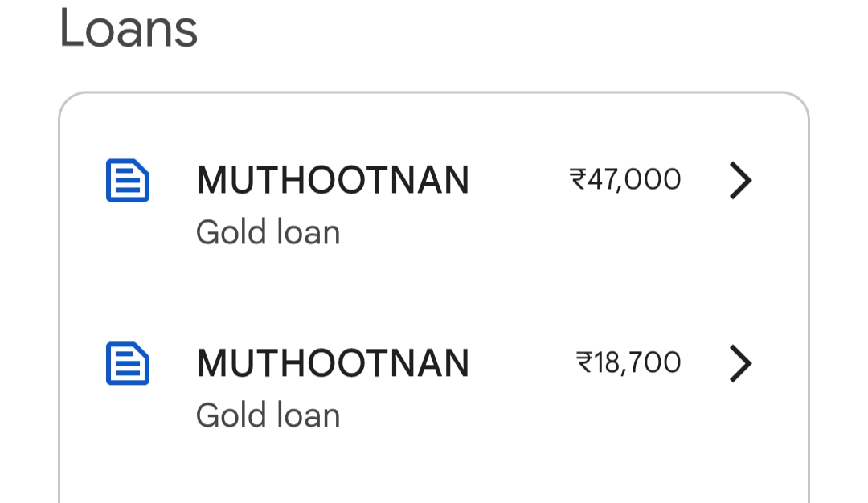Click the Loans section heading
The width and height of the screenshot is (868, 503).
point(129,29)
